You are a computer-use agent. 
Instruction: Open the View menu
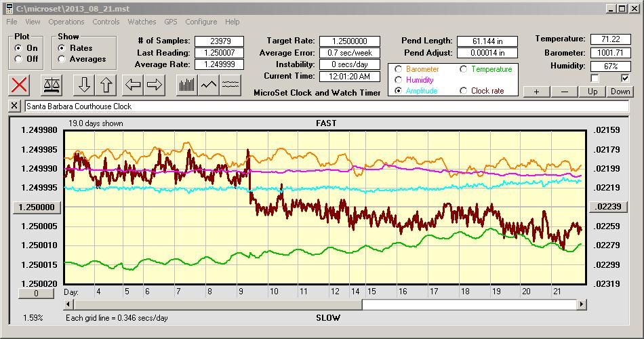(x=33, y=22)
